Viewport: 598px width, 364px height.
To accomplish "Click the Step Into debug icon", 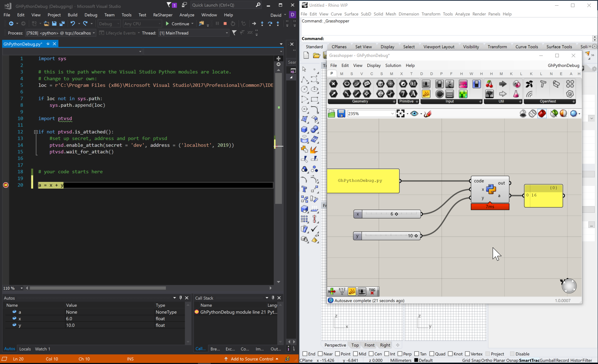I will coord(262,23).
